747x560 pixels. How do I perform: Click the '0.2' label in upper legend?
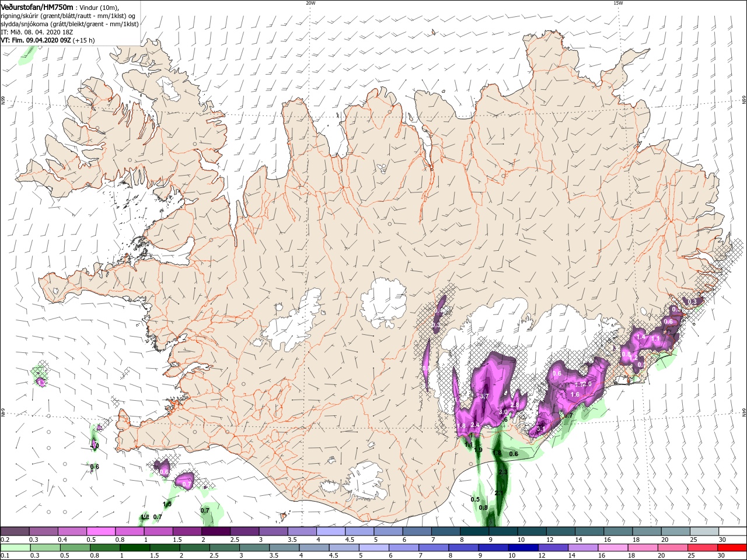click(5, 539)
